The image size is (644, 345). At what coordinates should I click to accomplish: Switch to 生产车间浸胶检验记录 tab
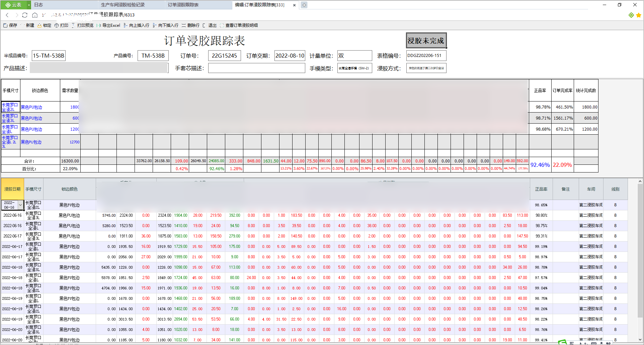(123, 5)
